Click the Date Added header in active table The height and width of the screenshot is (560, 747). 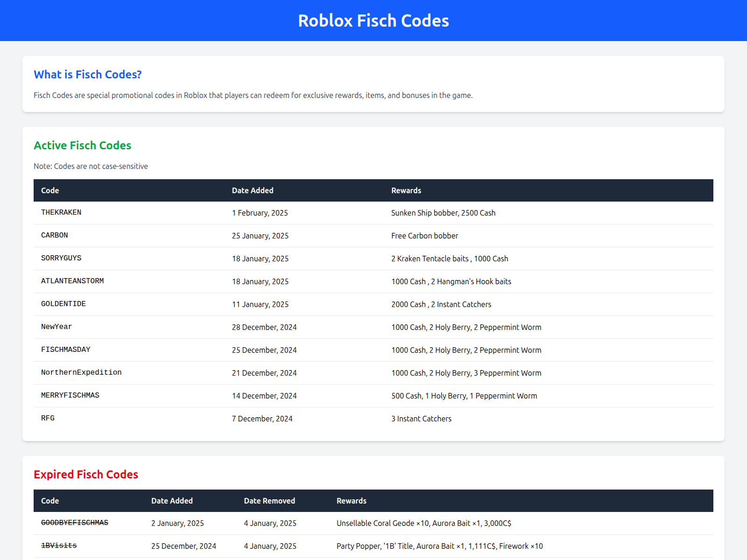point(253,190)
